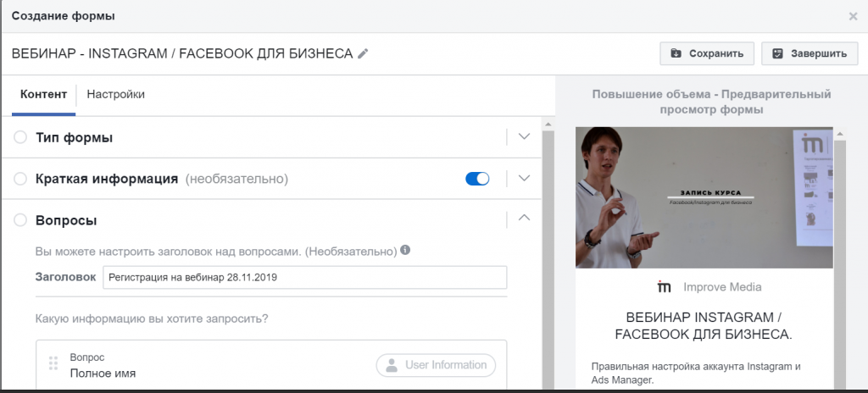
Task: Click the form preview vertical scrollbar
Action: (x=840, y=254)
